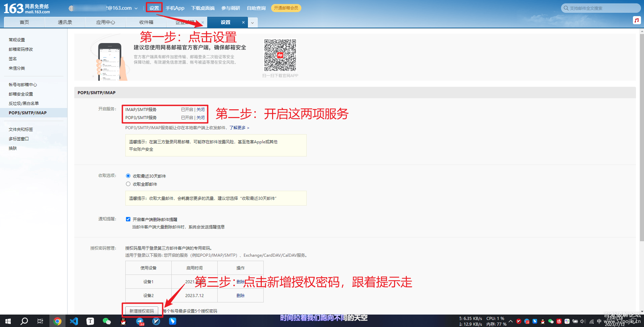Click the QQ penguin icon in the system tray
The height and width of the screenshot is (327, 644).
(x=543, y=321)
